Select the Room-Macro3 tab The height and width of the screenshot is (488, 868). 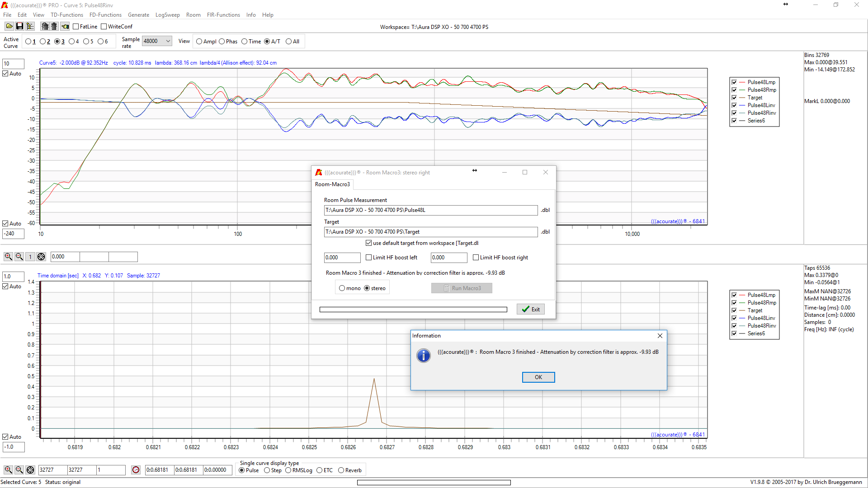(x=332, y=184)
